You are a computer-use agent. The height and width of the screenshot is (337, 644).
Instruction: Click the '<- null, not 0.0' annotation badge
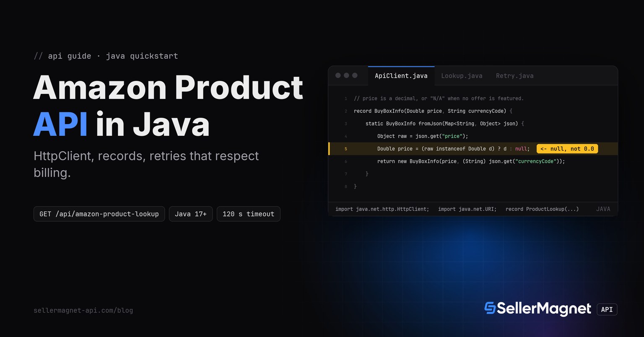pyautogui.click(x=567, y=149)
